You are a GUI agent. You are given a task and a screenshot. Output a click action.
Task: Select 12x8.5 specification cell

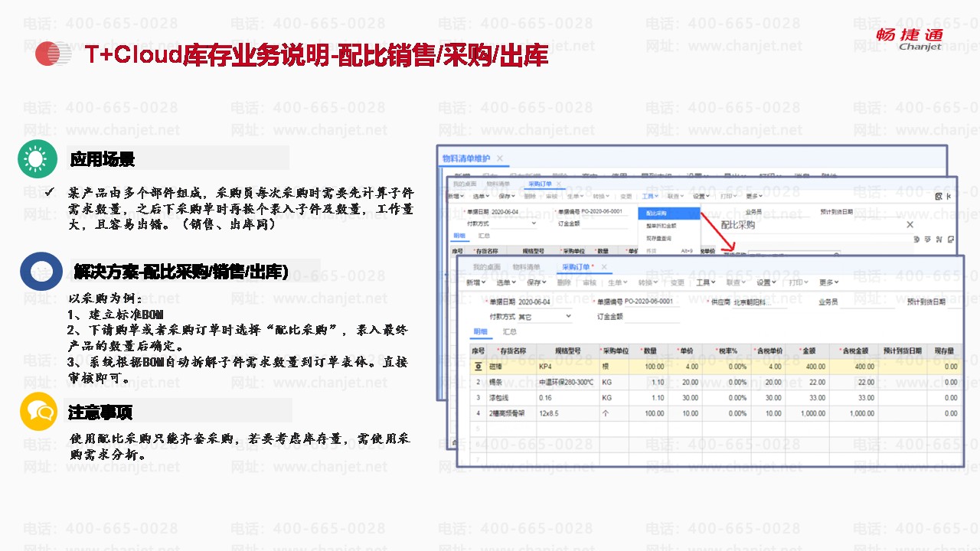pos(567,413)
